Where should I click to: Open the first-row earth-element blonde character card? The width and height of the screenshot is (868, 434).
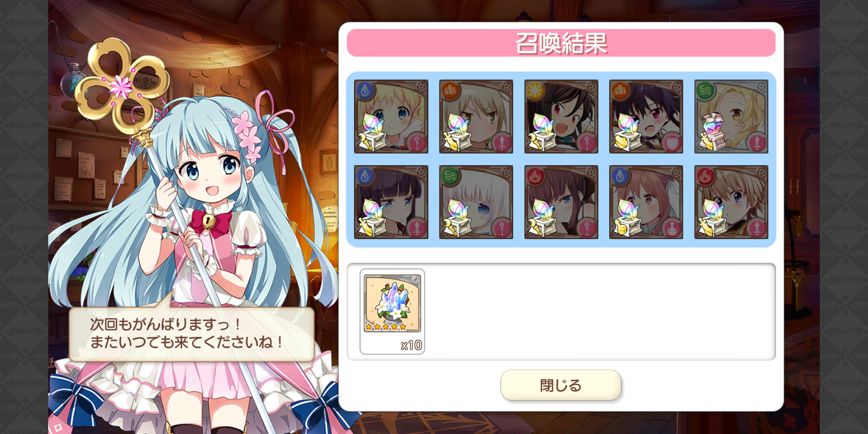click(476, 117)
